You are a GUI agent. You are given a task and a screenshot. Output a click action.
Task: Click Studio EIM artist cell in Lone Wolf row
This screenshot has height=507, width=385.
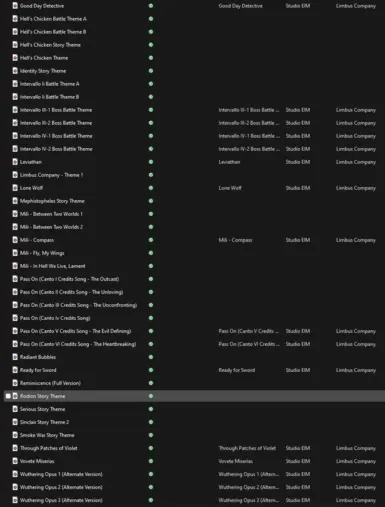coord(298,188)
